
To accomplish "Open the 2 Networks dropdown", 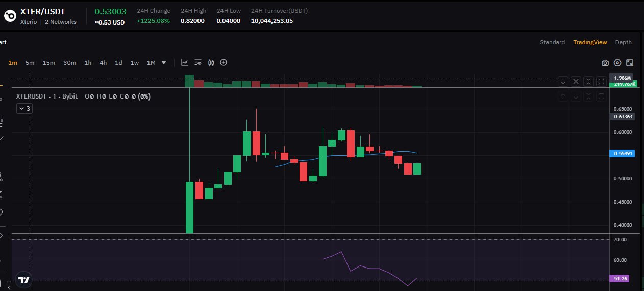I will (x=61, y=22).
